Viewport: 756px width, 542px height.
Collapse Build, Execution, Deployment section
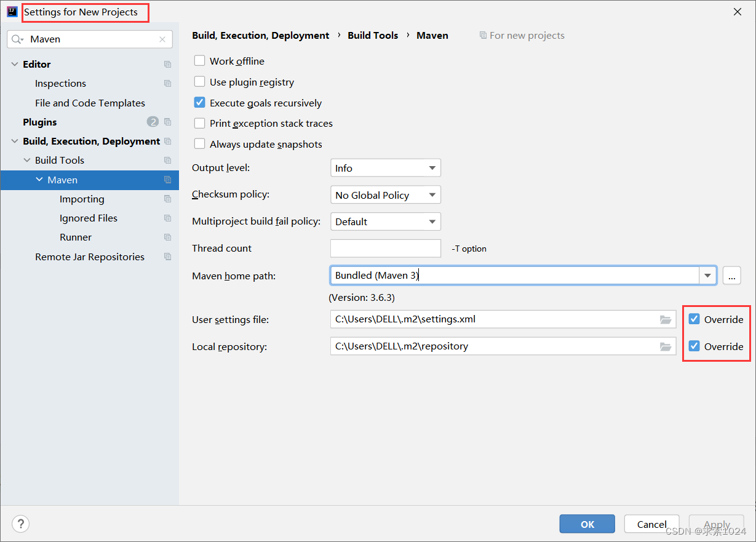[15, 141]
